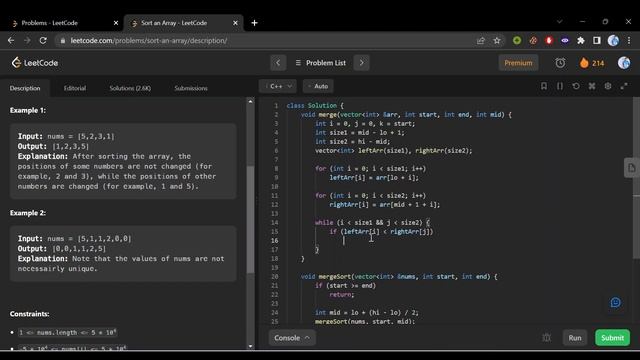Open browser side panel icon
This screenshot has width=640, height=360.
pyautogui.click(x=597, y=40)
